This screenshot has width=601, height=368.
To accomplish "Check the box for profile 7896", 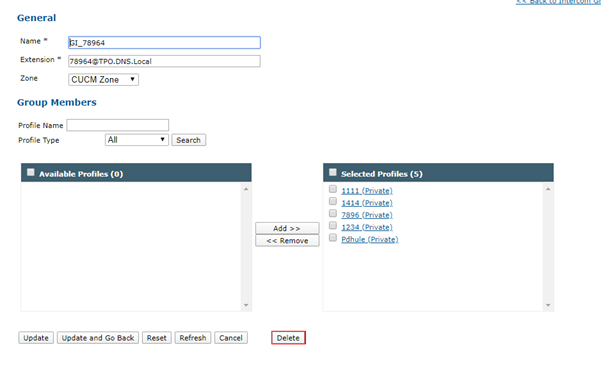I will (333, 214).
